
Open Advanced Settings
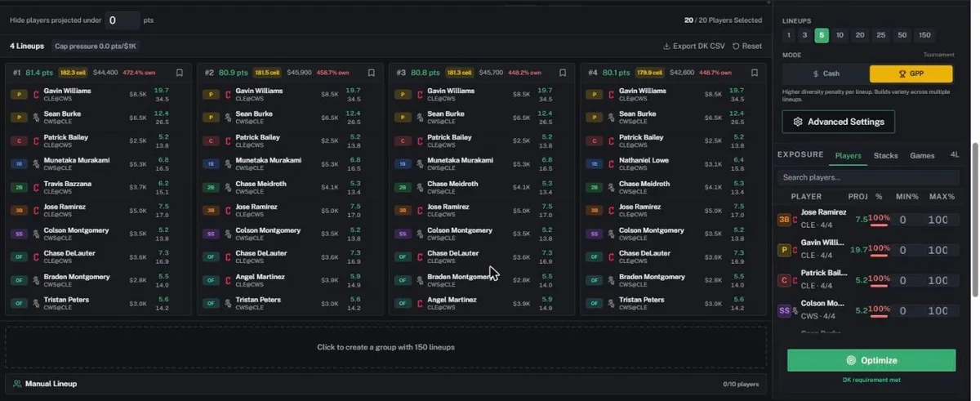(839, 122)
